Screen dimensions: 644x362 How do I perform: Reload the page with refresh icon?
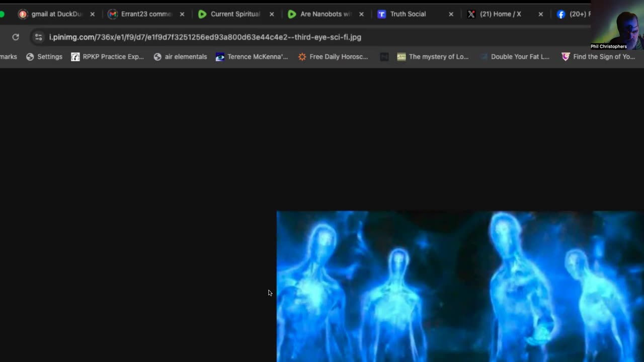(x=16, y=37)
